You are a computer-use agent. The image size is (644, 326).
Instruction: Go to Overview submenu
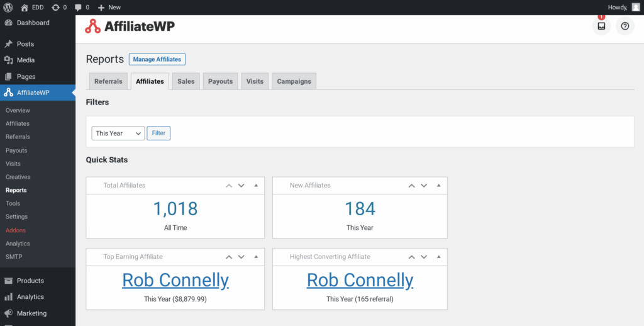(x=18, y=110)
